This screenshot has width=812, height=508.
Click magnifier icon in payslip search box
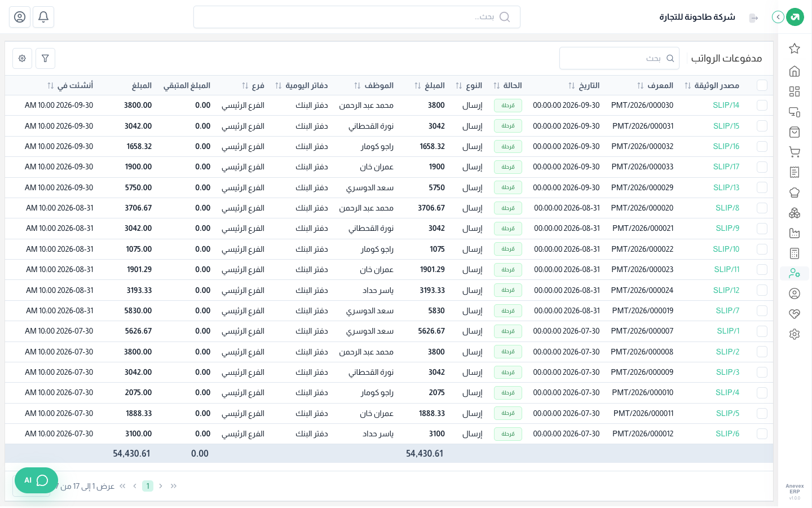click(670, 58)
